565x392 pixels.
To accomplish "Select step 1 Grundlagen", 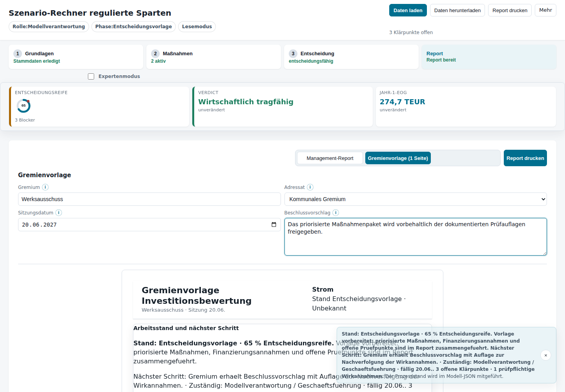I will coord(76,57).
